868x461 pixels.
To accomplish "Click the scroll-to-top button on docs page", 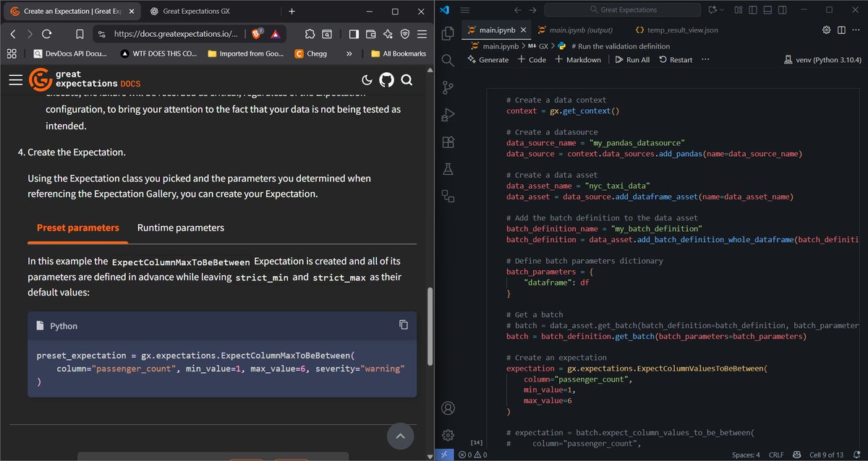I will coord(401,436).
